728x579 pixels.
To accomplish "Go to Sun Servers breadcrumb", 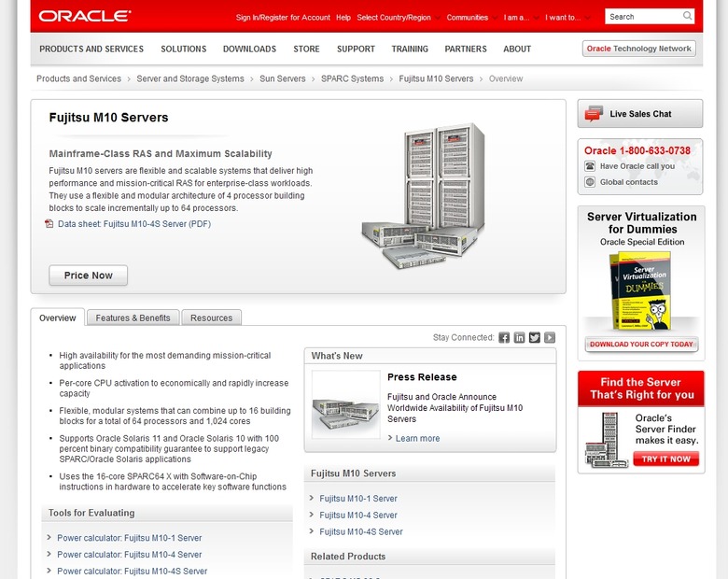I will (x=282, y=78).
